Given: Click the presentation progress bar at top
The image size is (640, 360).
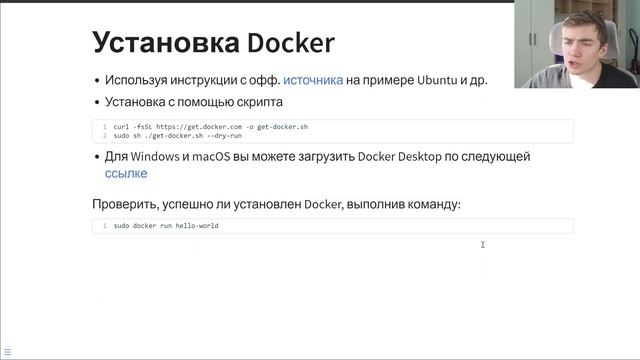Looking at the screenshot, I should click(x=257, y=1).
